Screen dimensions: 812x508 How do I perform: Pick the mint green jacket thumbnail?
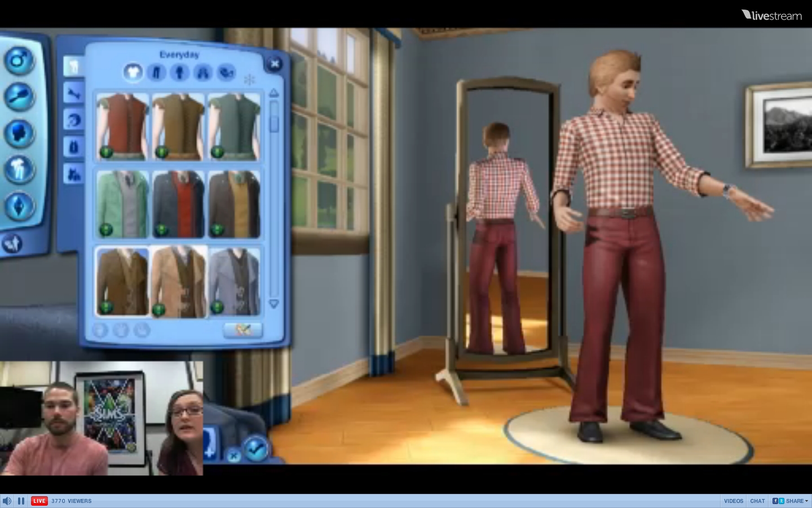pos(122,204)
